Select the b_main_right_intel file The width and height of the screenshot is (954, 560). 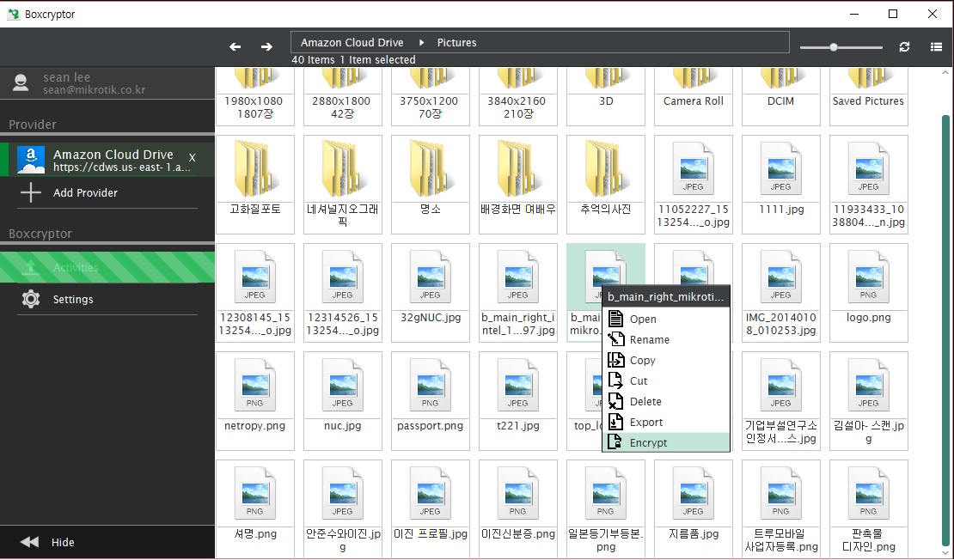[x=517, y=293]
